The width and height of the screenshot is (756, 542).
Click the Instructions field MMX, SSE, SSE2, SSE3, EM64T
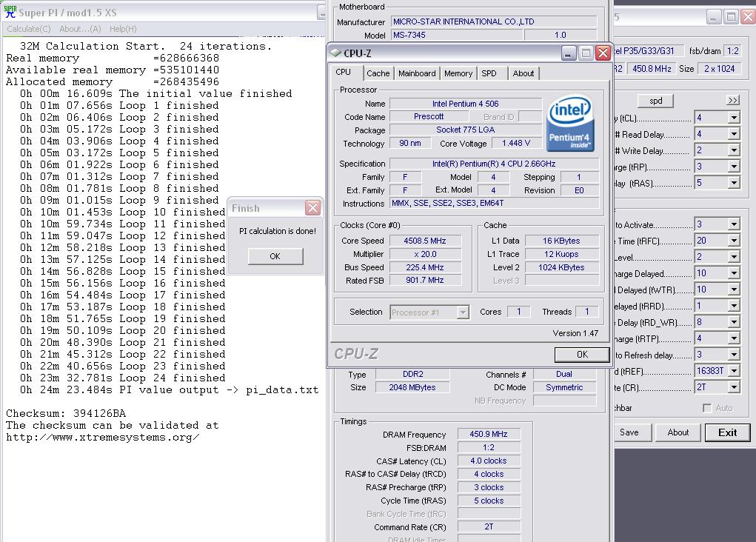(x=494, y=204)
